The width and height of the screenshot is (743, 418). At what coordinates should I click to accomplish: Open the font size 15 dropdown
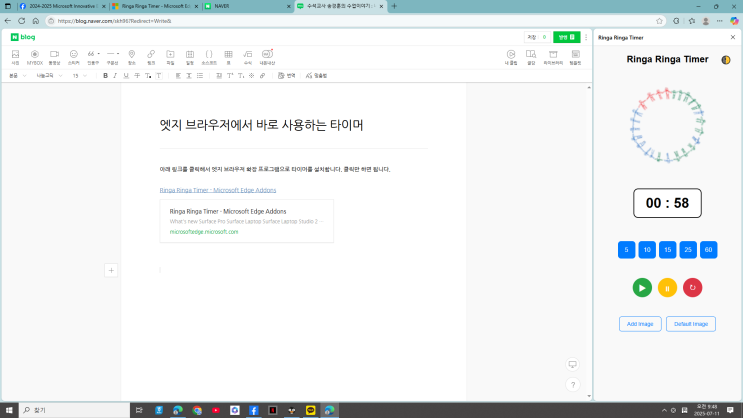(78, 75)
